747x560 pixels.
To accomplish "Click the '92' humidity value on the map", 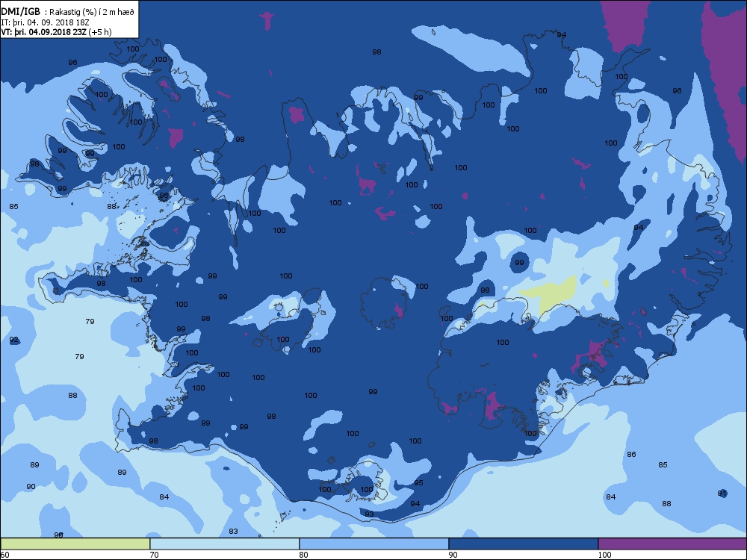I will coord(13,340).
